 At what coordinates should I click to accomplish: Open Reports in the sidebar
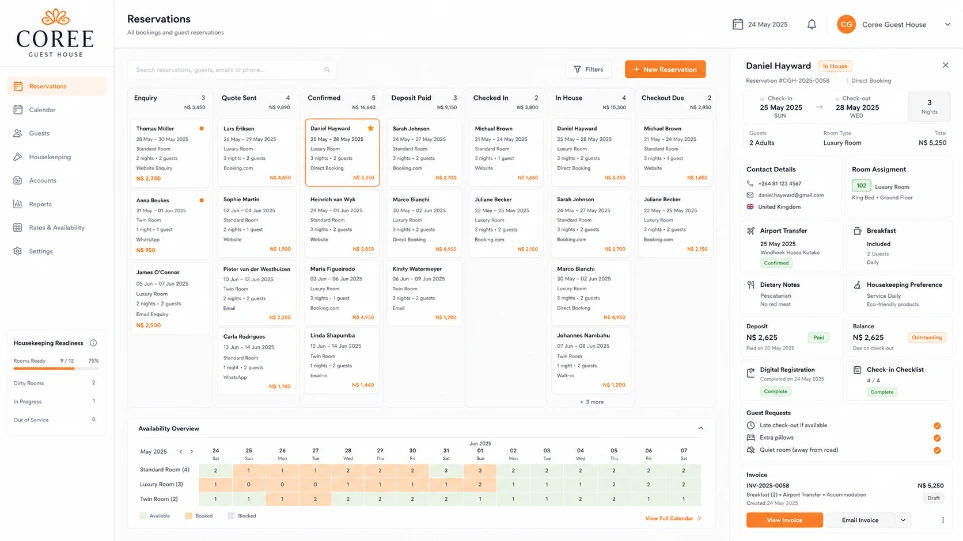click(x=57, y=204)
